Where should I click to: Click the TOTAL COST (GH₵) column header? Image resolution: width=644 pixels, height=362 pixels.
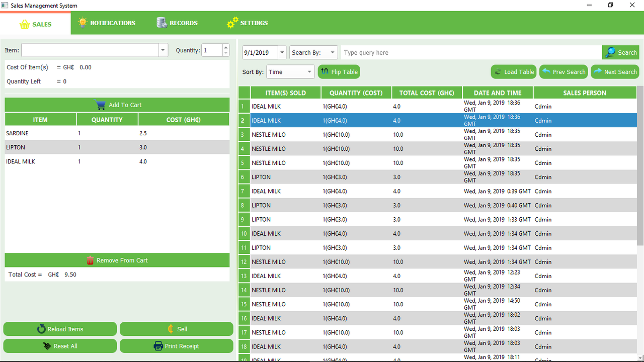tap(427, 93)
